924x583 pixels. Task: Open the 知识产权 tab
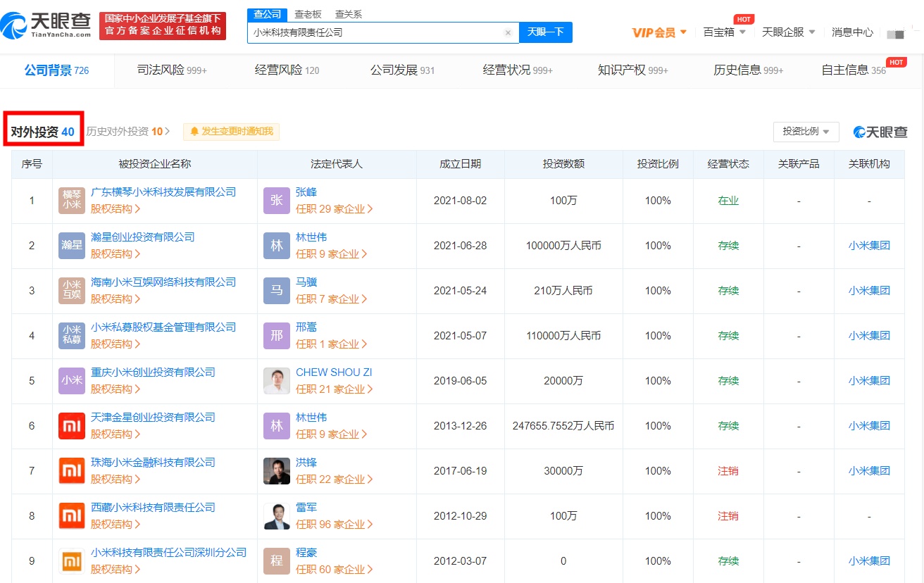click(x=632, y=70)
